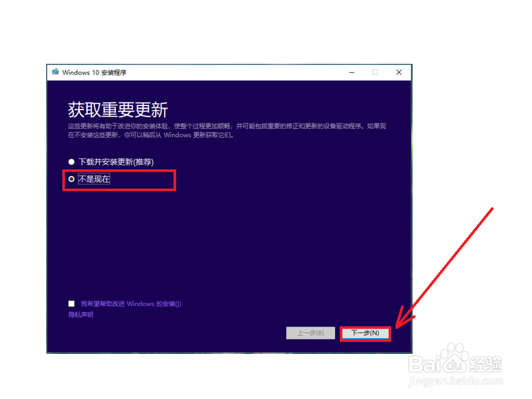Click the Windows 10 安装程序 title text
Viewport: 532px width, 399px height.
pyautogui.click(x=94, y=72)
